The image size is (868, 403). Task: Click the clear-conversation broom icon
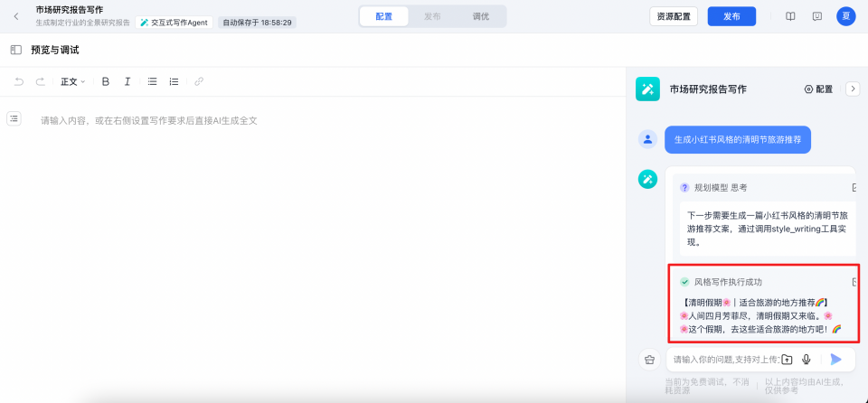[x=649, y=360]
